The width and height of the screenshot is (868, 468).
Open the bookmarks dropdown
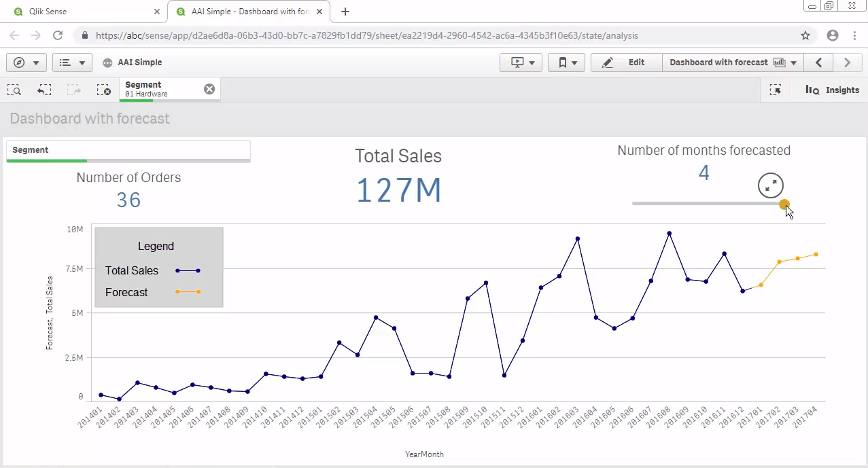point(567,62)
